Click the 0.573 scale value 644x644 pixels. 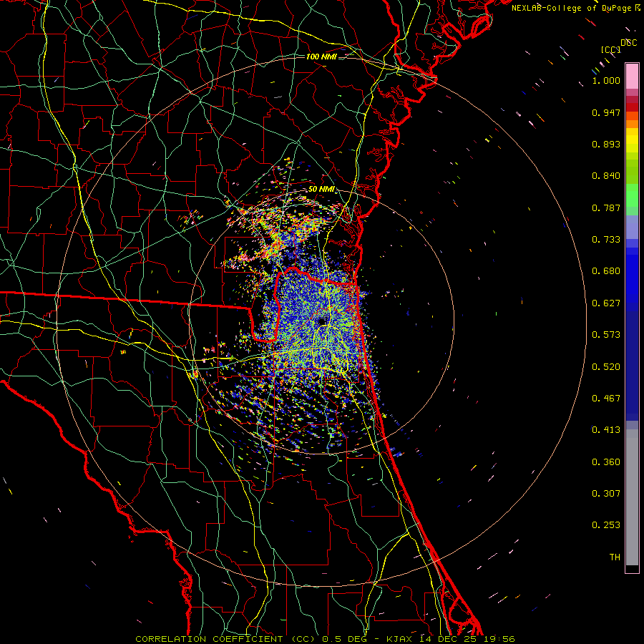606,335
